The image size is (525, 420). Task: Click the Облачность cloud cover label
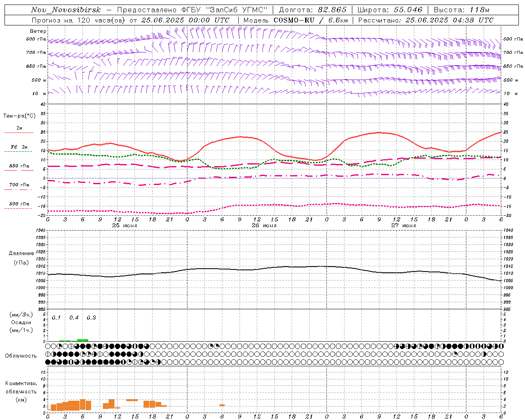click(x=21, y=356)
